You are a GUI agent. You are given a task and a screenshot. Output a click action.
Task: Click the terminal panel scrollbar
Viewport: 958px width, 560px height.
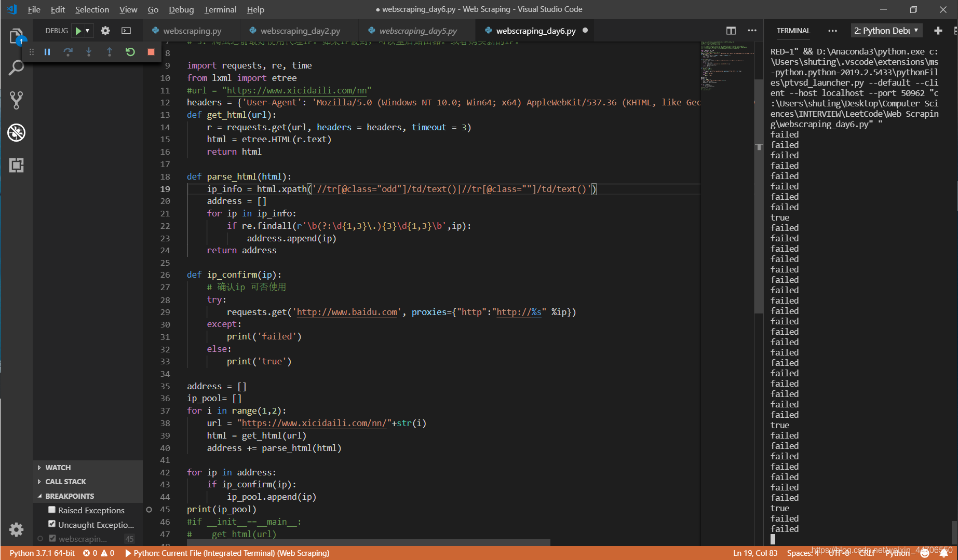point(954,532)
